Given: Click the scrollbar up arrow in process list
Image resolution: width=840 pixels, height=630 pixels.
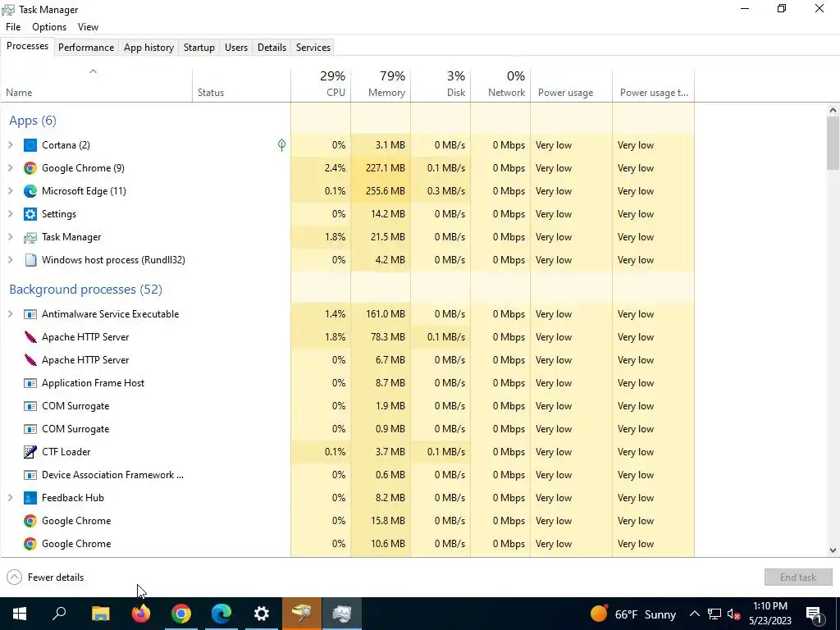Looking at the screenshot, I should click(833, 111).
